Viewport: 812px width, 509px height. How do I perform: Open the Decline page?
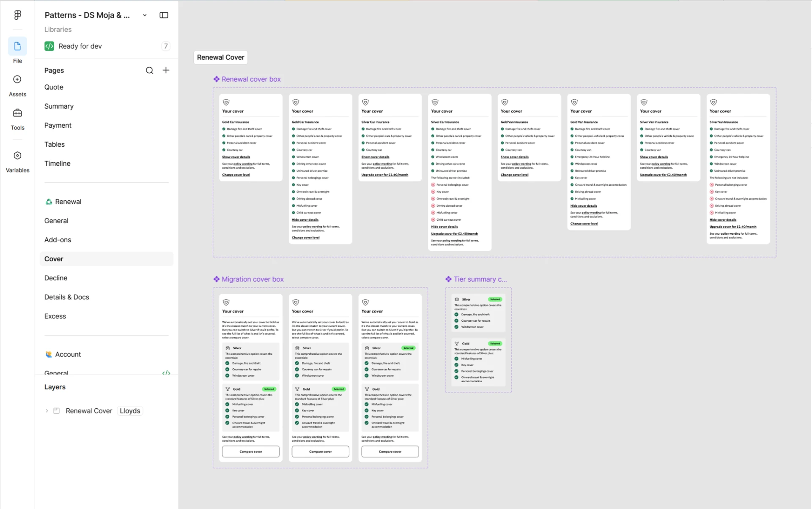(56, 278)
